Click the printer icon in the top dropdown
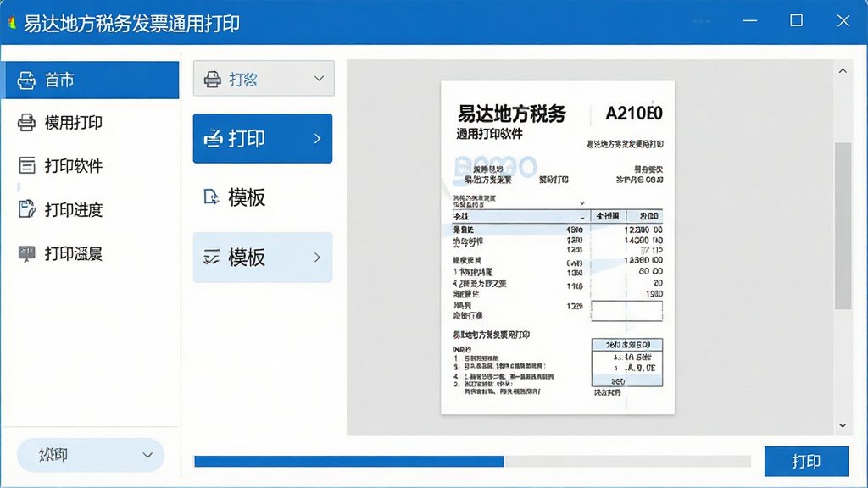The width and height of the screenshot is (868, 488). tap(212, 79)
